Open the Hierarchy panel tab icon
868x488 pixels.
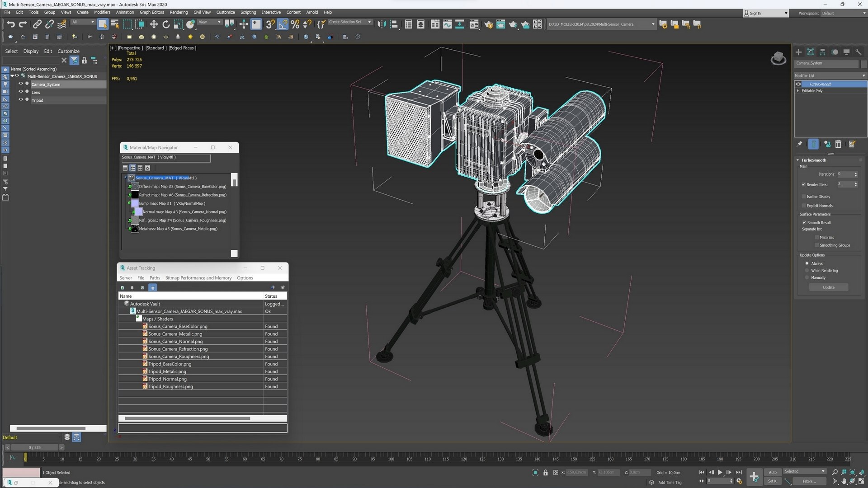[x=822, y=52]
